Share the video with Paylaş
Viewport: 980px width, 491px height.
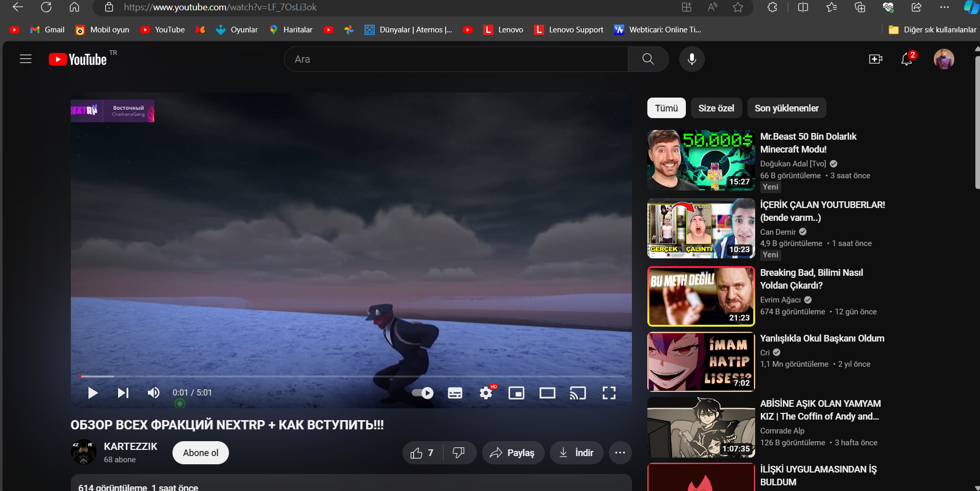coord(513,452)
